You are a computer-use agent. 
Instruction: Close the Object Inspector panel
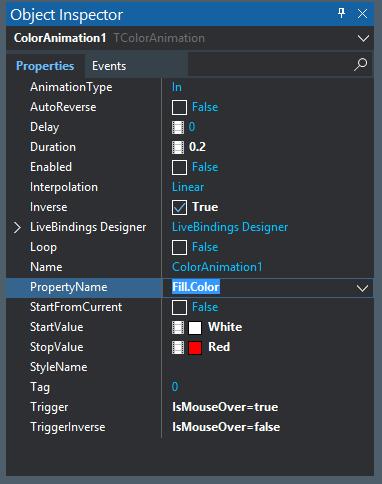tap(362, 14)
